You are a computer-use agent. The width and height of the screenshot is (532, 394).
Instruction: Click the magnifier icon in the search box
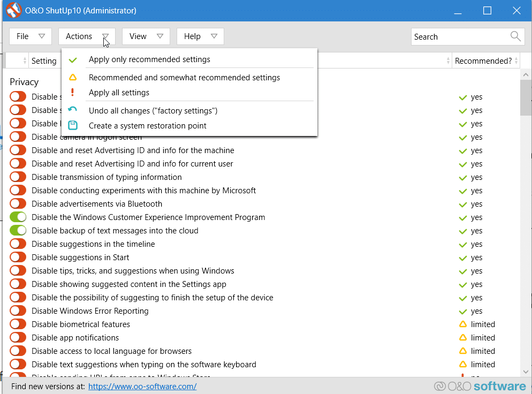(515, 36)
